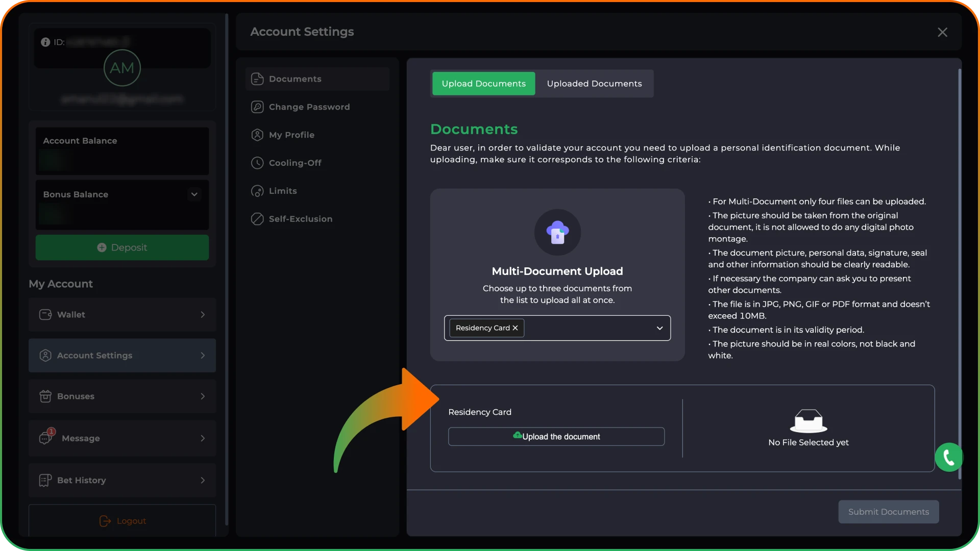The image size is (980, 551).
Task: Click the multi-document cloud upload icon
Action: click(x=557, y=232)
